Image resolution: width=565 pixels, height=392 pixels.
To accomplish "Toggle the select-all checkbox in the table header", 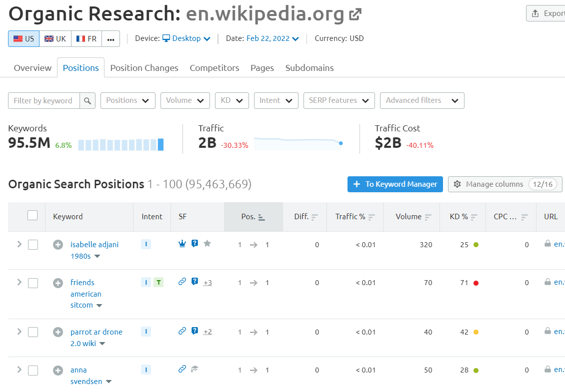I will click(x=32, y=215).
